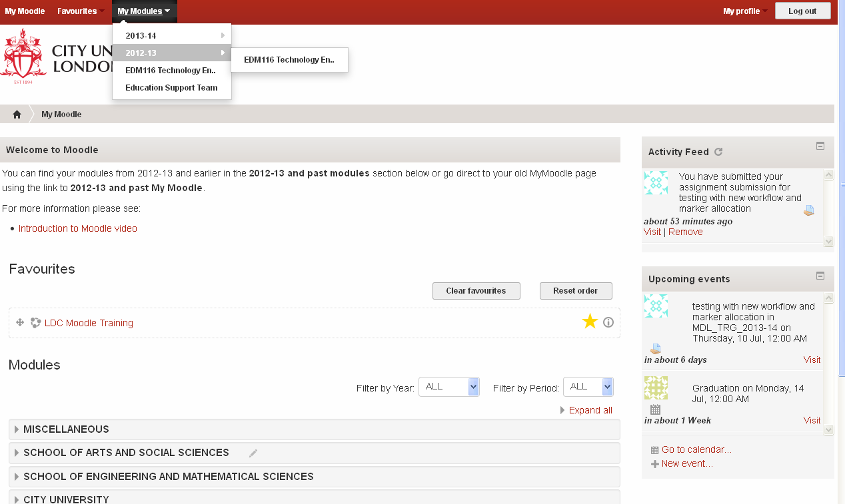Click the New event link

point(687,463)
